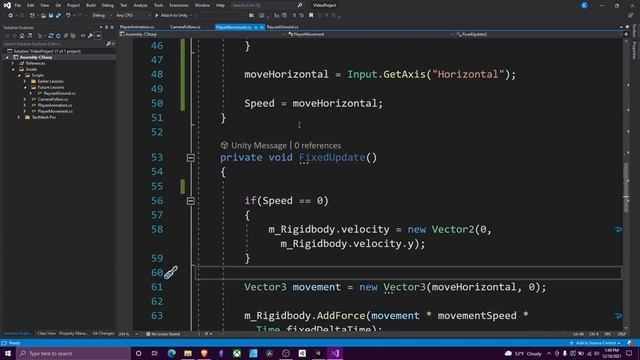640x360 pixels.
Task: Collapse the Assembly-CSharp project node
Action: 7,58
